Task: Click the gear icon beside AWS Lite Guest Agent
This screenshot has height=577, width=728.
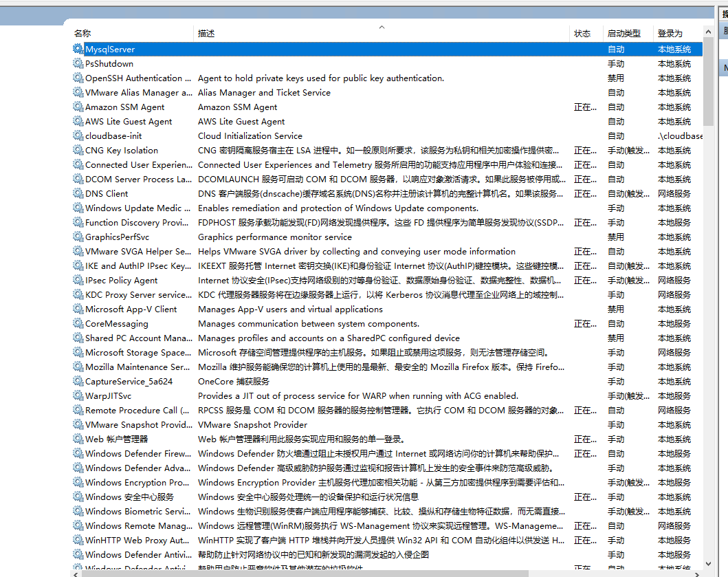Action: 78,121
